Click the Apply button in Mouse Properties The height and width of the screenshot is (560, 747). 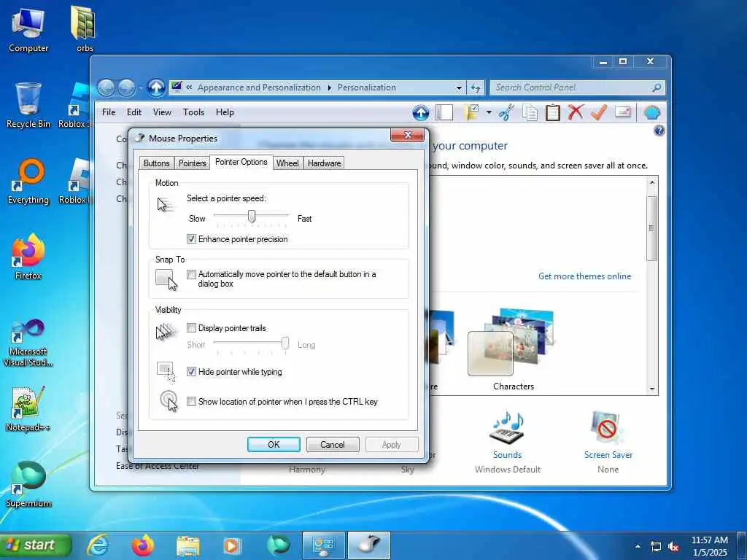tap(392, 444)
